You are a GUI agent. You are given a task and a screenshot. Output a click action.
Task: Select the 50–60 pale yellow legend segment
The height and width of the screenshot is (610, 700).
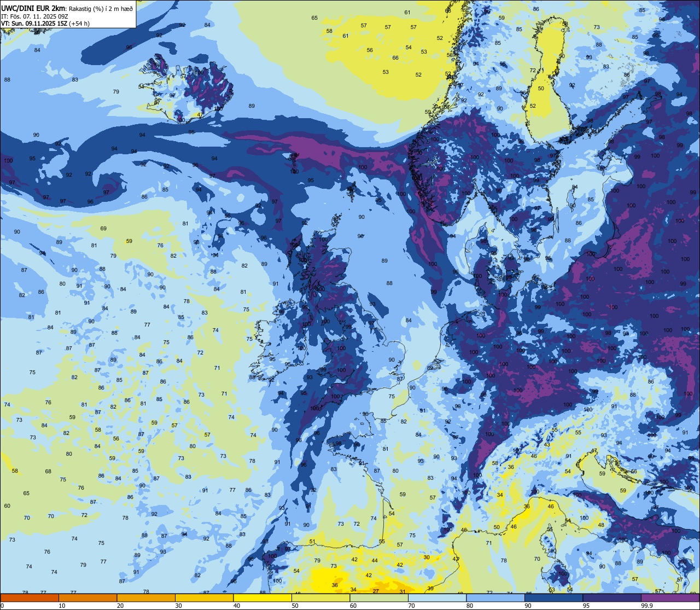[x=320, y=597]
